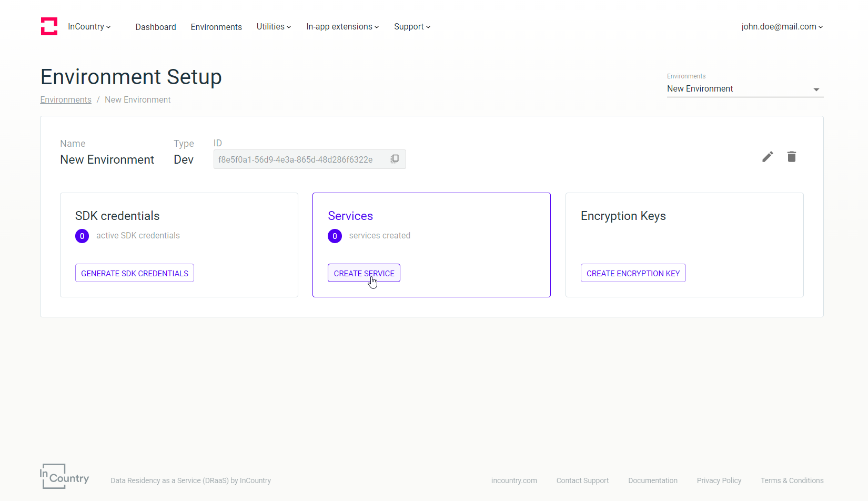Open the Documentation footer link
Screen dimensions: 868x501
[x=653, y=480]
